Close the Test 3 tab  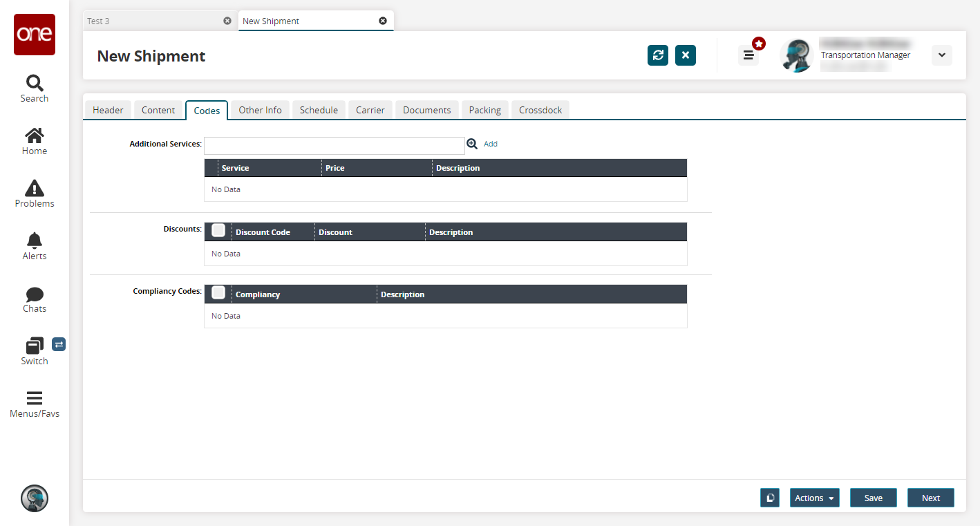click(227, 21)
